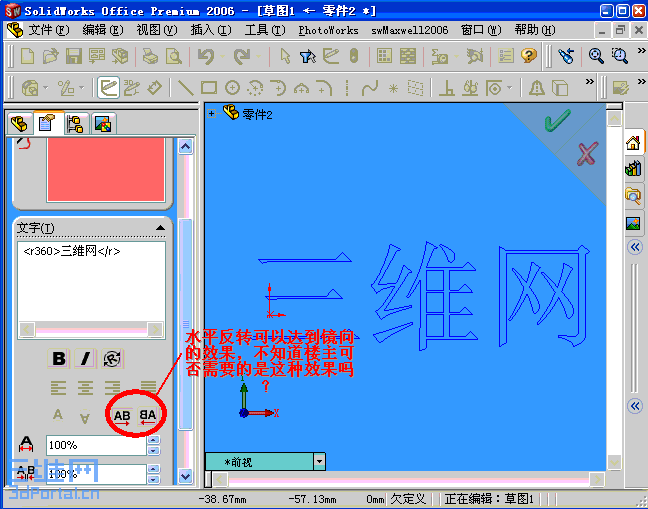Switch to PropertyManager tab
This screenshot has height=509, width=648.
[48, 123]
